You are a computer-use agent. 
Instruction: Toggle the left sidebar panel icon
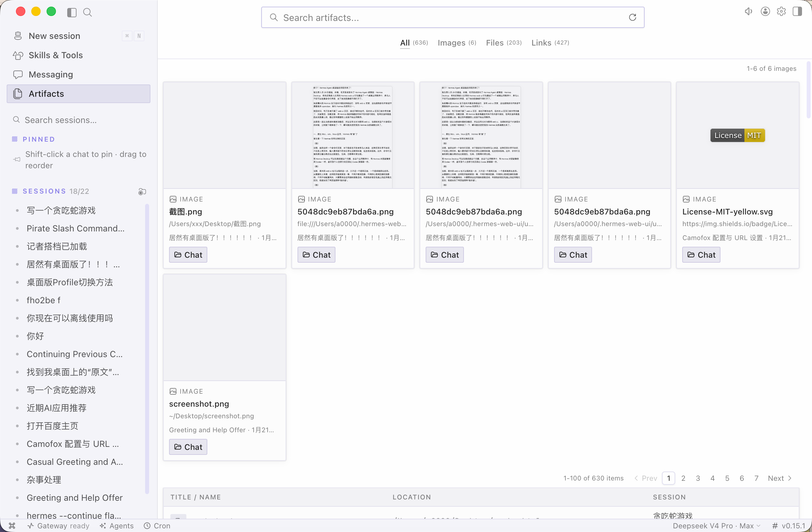(x=72, y=13)
